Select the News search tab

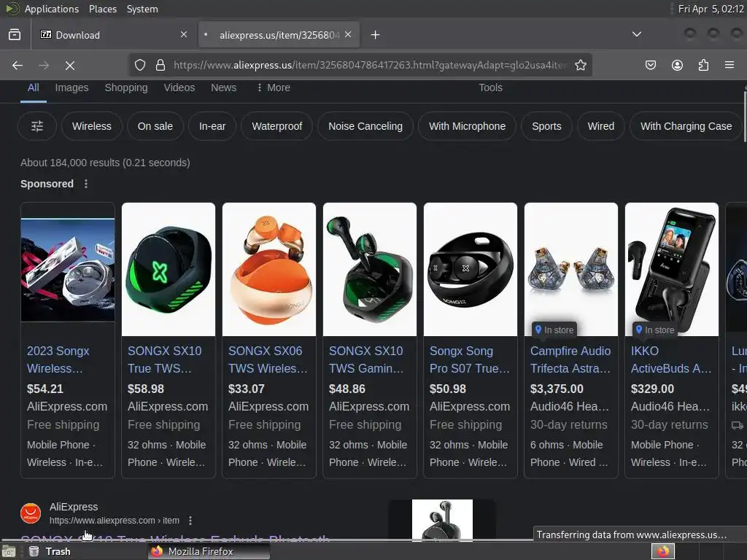(223, 87)
